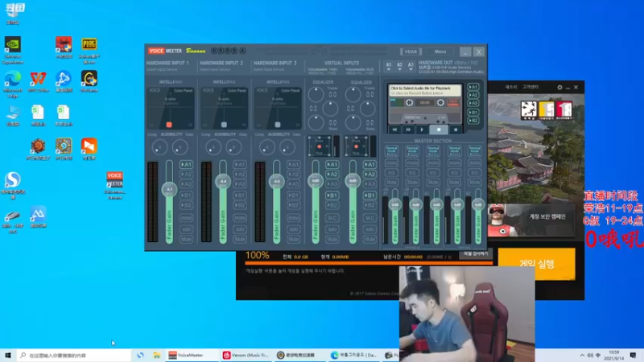The height and width of the screenshot is (362, 644).
Task: Click cassette display to select audio file
Action: pyautogui.click(x=425, y=91)
